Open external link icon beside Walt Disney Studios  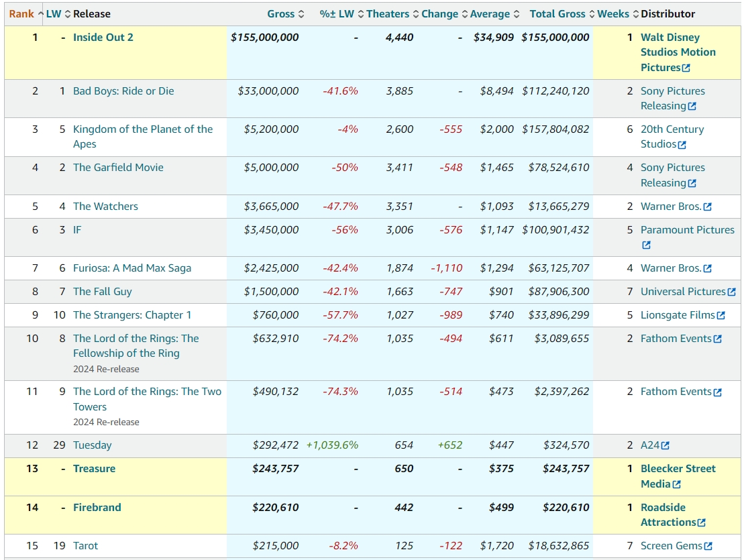pyautogui.click(x=686, y=68)
